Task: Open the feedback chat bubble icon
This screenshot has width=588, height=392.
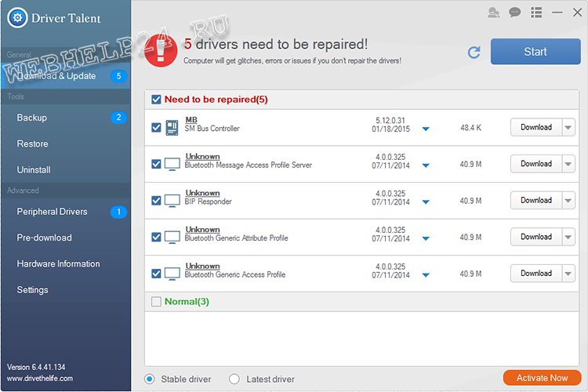Action: point(515,13)
